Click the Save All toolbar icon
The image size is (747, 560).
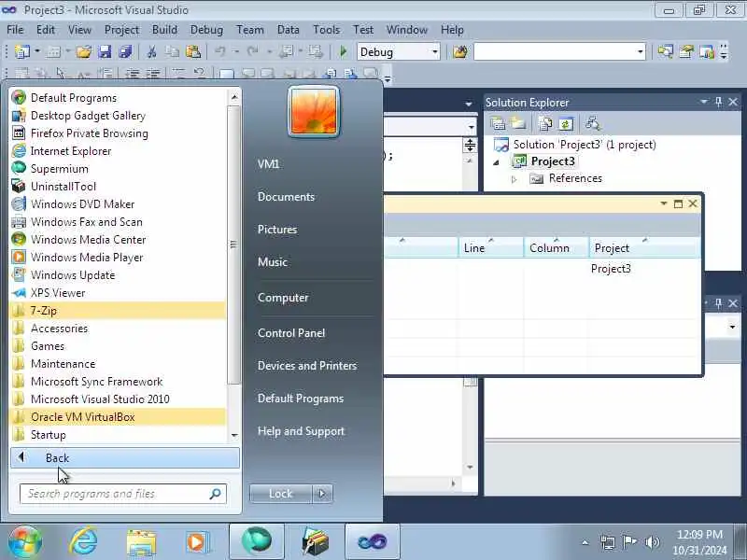[126, 51]
